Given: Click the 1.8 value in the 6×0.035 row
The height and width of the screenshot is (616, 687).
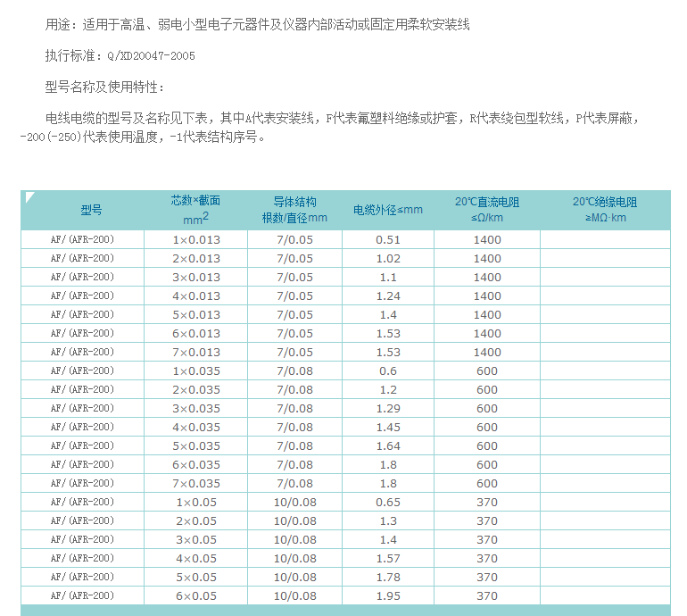Looking at the screenshot, I should (388, 465).
